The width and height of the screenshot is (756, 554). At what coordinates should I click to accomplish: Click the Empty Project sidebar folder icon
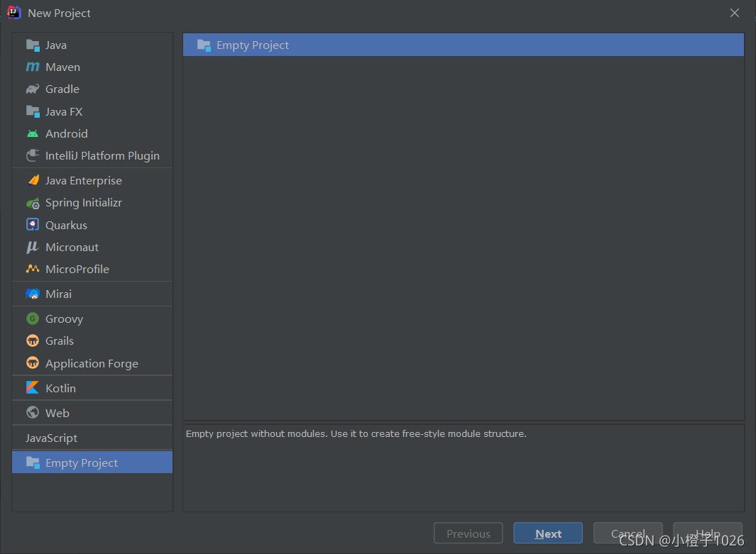[33, 462]
